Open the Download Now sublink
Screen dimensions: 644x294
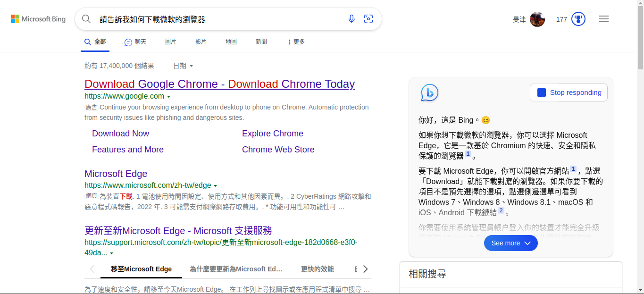(x=120, y=134)
